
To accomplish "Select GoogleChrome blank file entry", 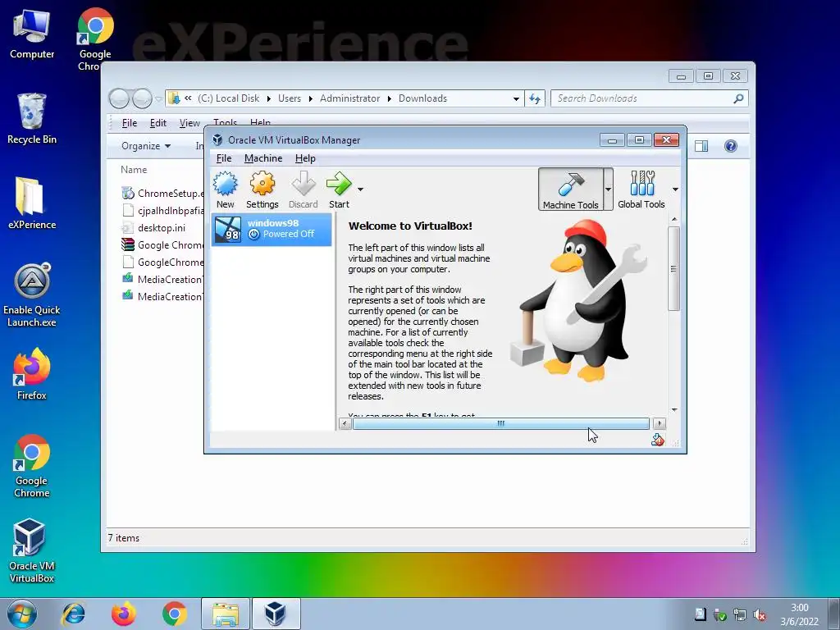I will (163, 262).
